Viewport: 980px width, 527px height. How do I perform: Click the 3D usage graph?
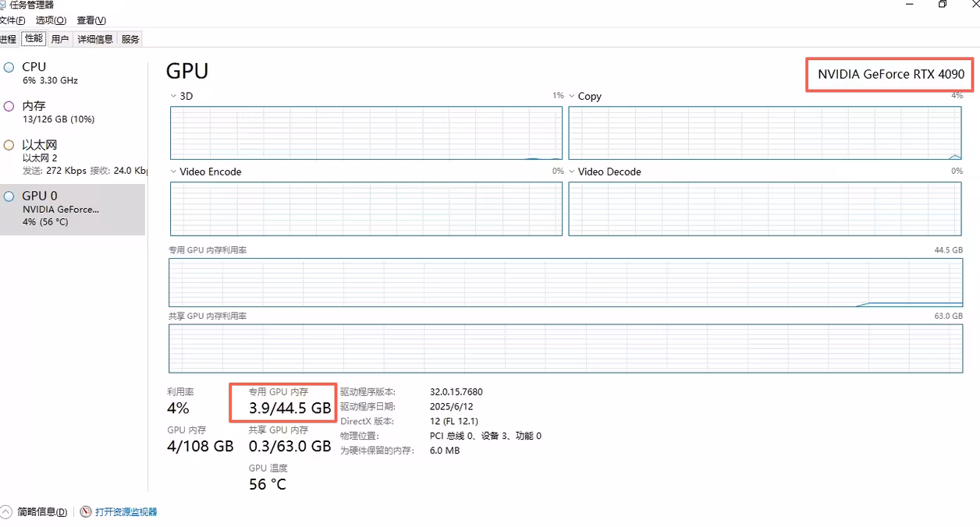pos(366,133)
